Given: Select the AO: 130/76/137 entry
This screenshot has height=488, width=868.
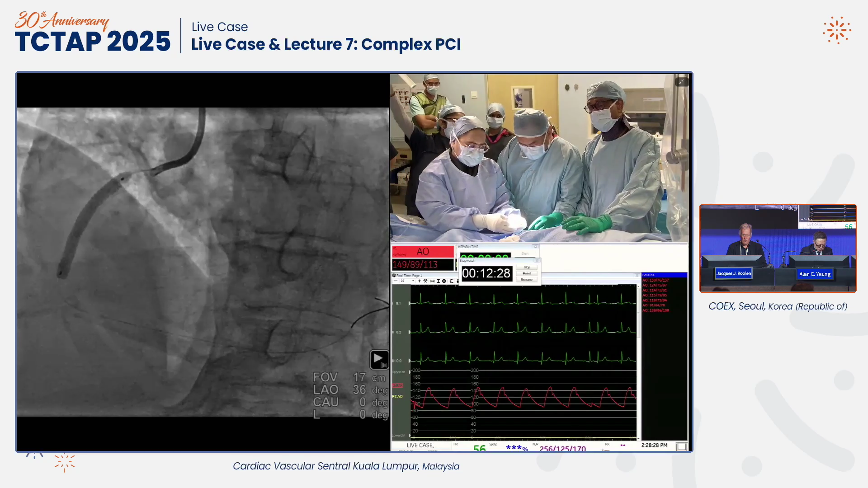Looking at the screenshot, I should click(656, 280).
